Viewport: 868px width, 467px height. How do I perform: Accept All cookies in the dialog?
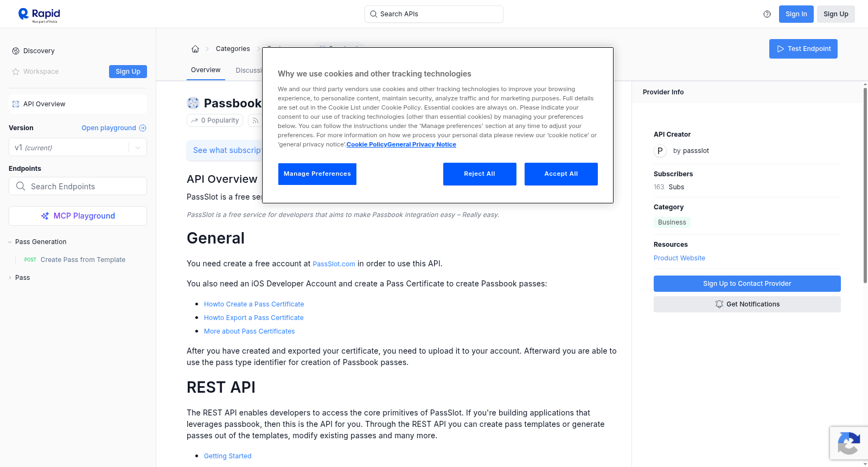click(561, 174)
